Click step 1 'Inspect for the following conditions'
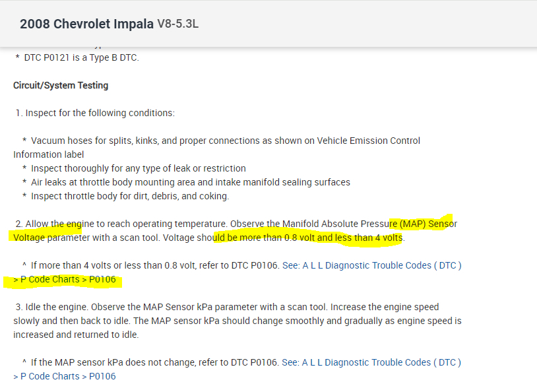 [x=99, y=113]
